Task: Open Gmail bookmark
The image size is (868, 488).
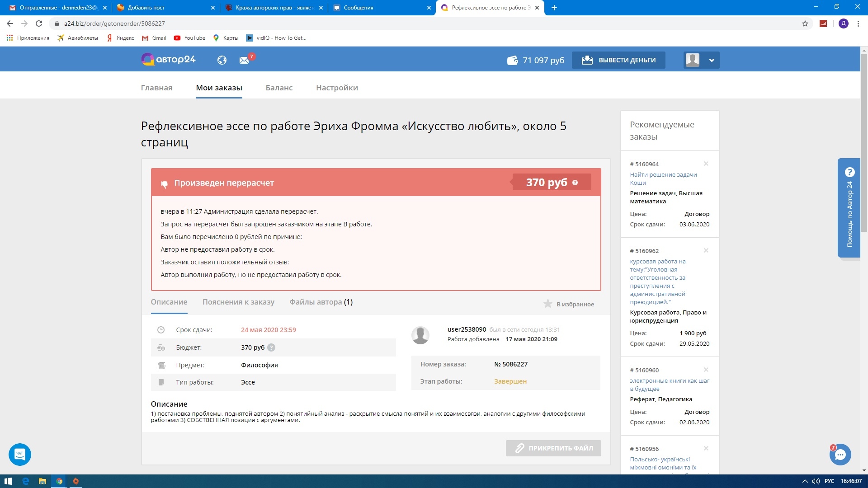Action: point(154,38)
